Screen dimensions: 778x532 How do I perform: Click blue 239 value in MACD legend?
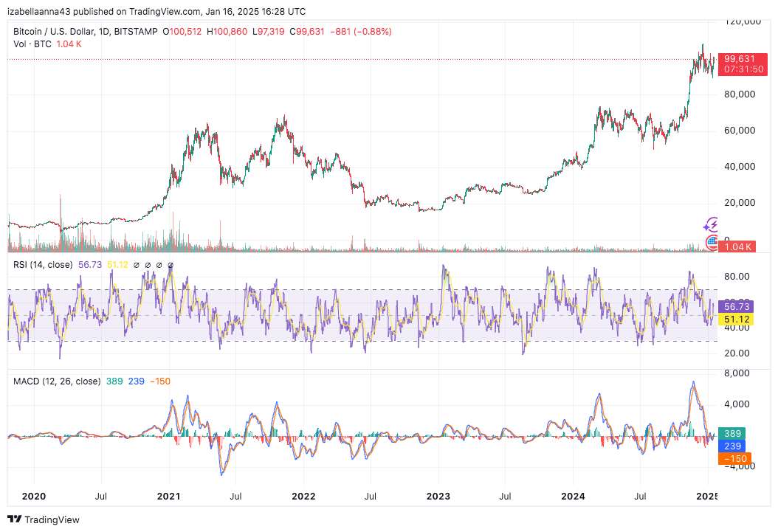click(x=137, y=381)
